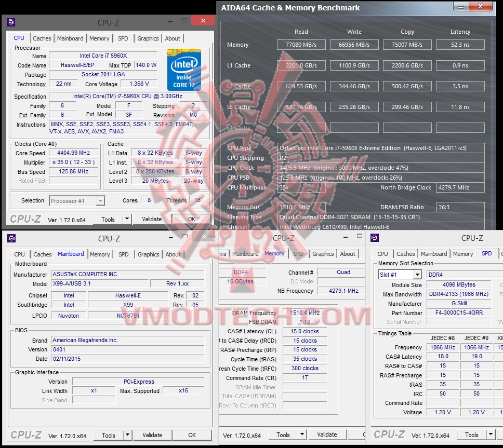Click Tools button in top CPU-Z window

click(x=108, y=220)
